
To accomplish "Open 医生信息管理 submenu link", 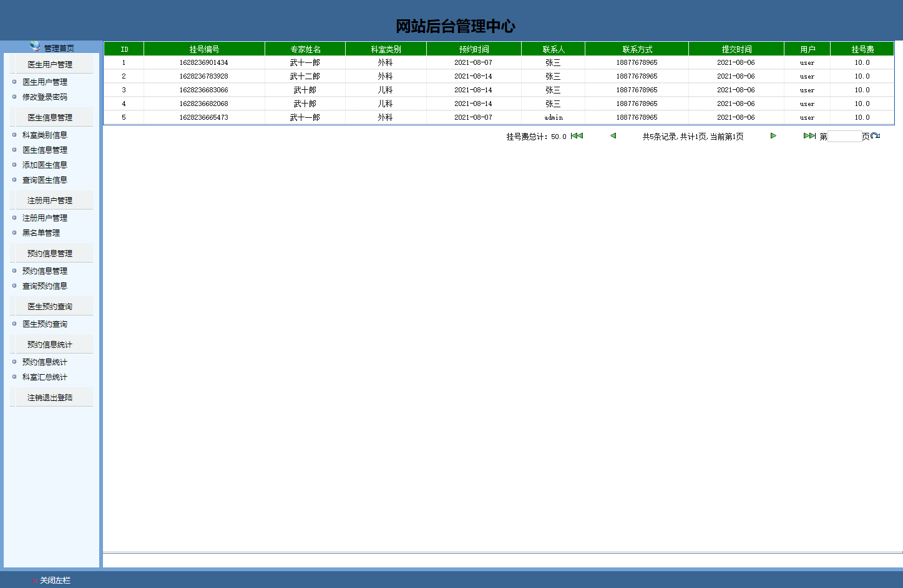I will tap(45, 150).
